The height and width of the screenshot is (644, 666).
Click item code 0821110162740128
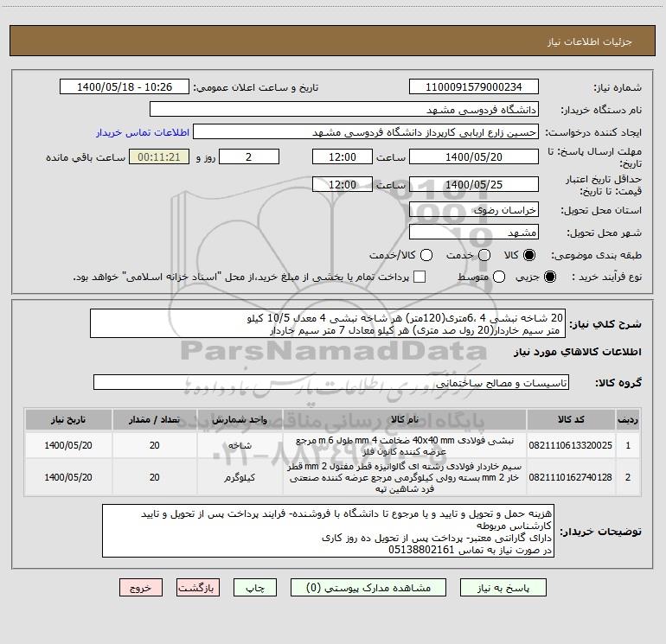point(571,477)
